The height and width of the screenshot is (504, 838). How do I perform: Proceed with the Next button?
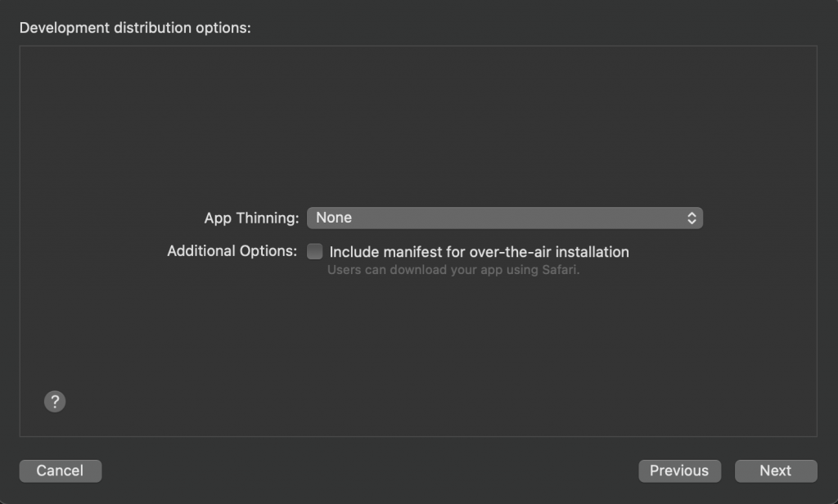[x=775, y=470]
